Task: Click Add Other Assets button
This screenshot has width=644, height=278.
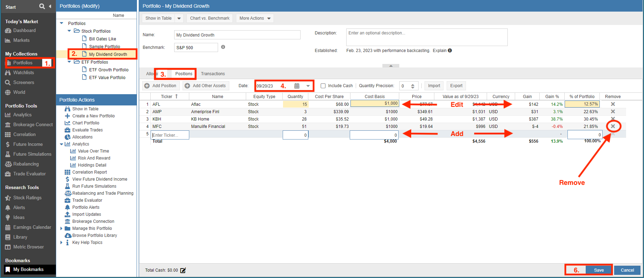Action: (x=205, y=86)
